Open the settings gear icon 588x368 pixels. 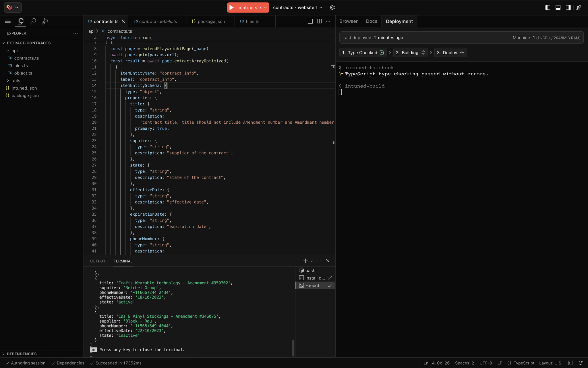click(x=332, y=7)
